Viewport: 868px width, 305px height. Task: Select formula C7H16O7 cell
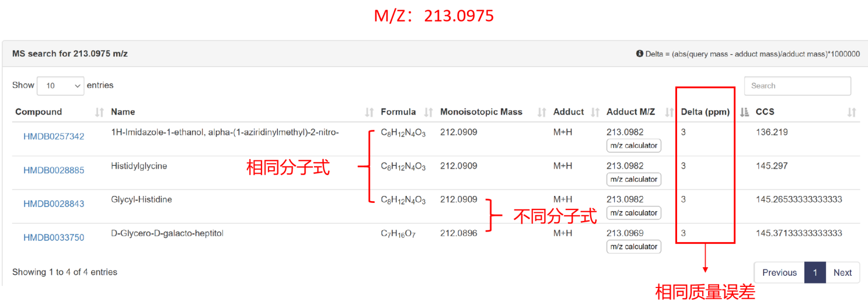pos(398,234)
